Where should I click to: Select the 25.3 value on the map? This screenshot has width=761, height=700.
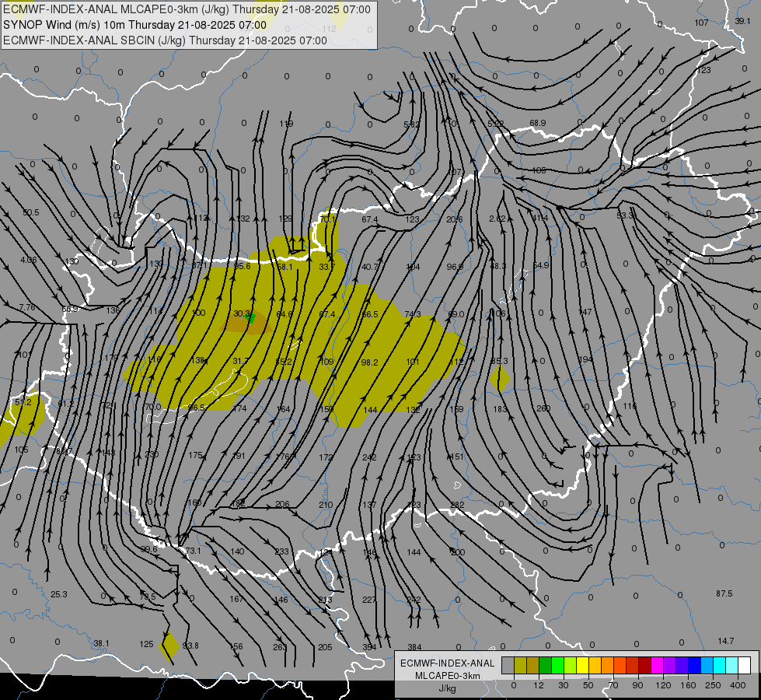(59, 594)
